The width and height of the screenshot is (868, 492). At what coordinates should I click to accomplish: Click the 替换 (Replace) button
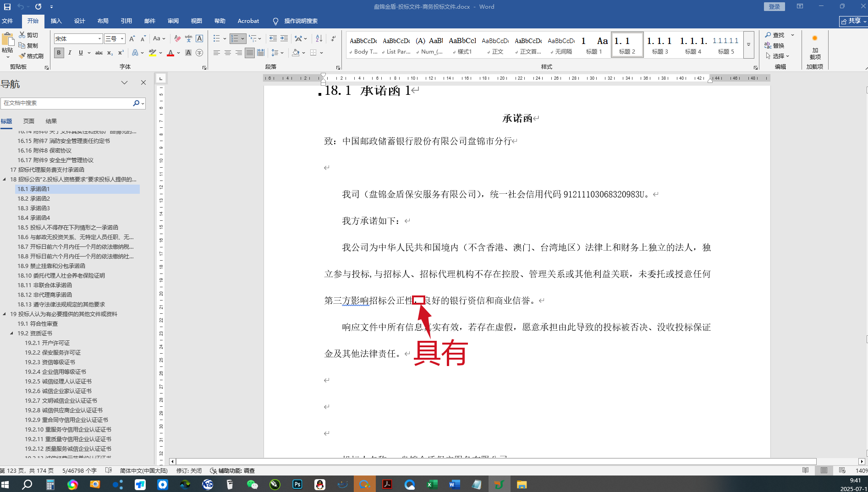tap(775, 45)
